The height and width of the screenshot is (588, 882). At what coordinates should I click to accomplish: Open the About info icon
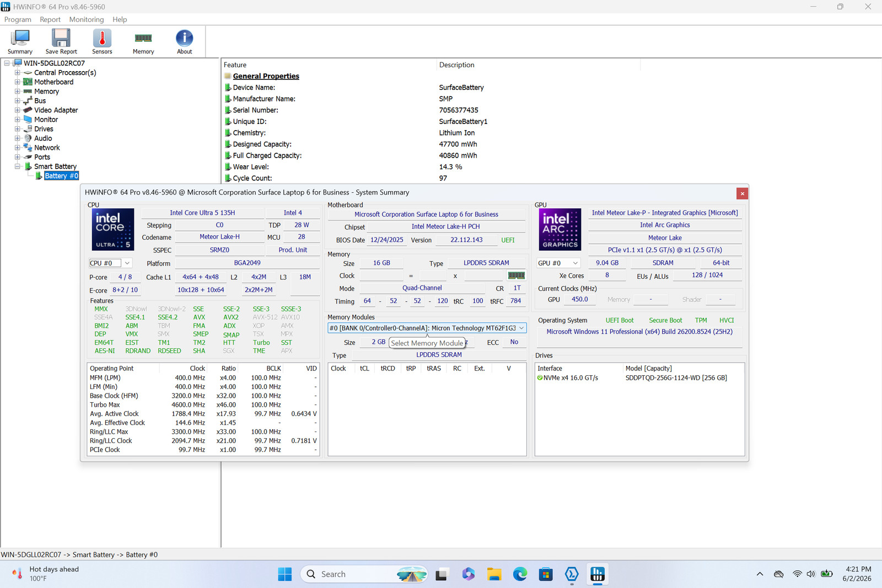click(185, 41)
